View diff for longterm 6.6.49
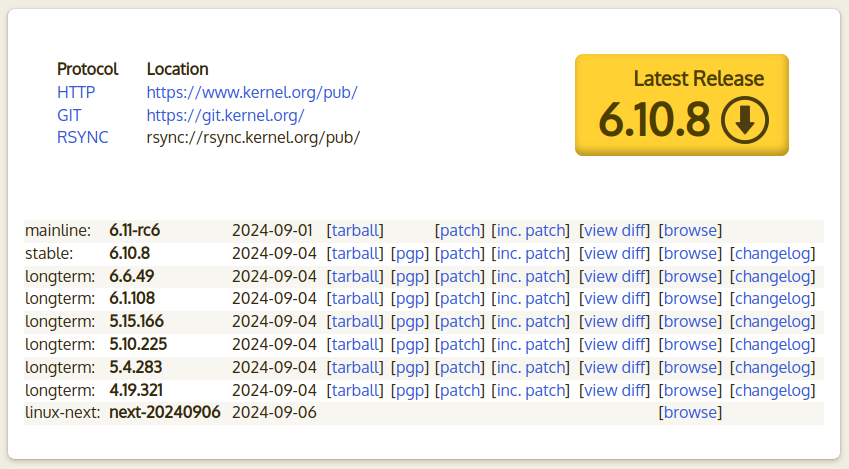The width and height of the screenshot is (849, 469). [615, 276]
